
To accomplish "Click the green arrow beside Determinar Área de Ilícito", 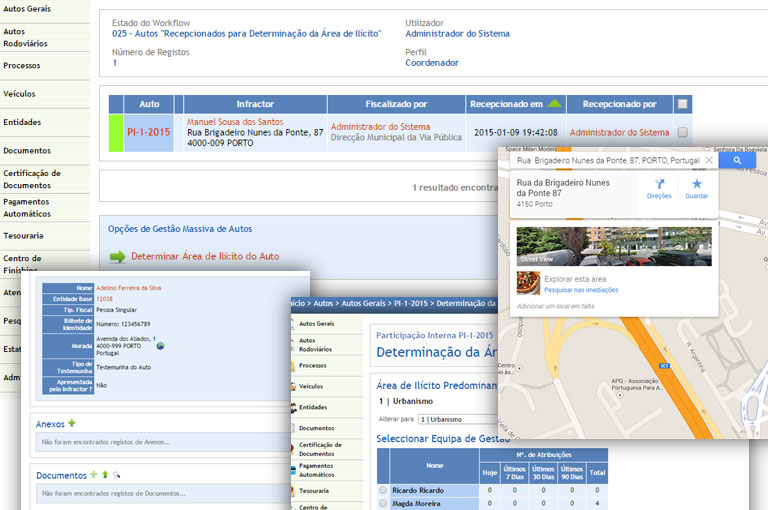I will pos(118,257).
